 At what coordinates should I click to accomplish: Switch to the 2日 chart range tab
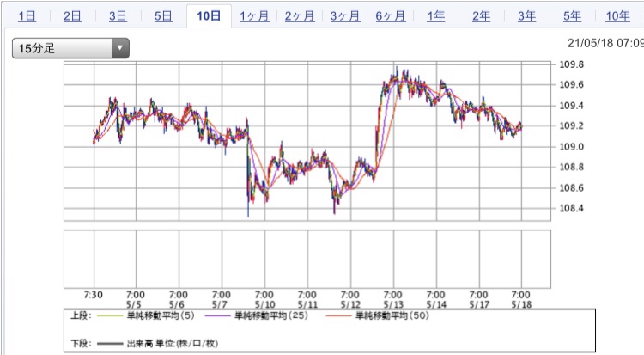point(72,16)
